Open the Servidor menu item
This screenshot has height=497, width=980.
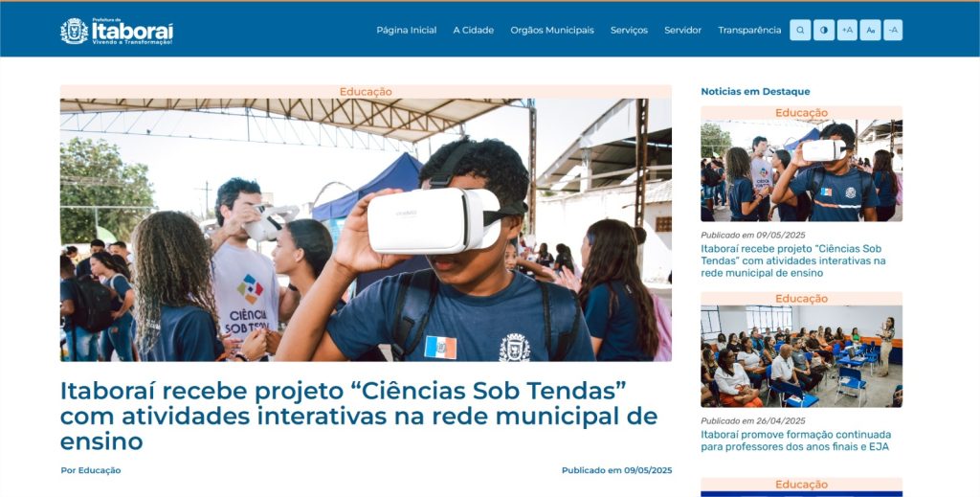coord(682,30)
